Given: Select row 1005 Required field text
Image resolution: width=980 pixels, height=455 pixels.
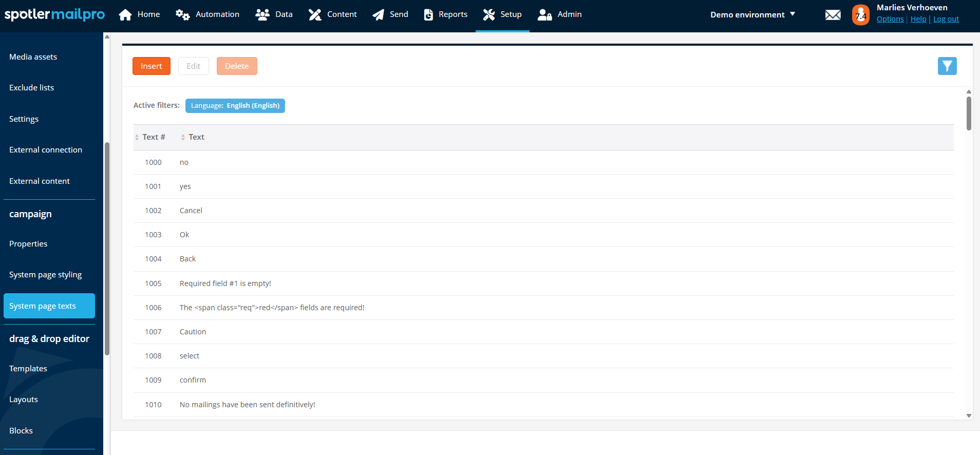Looking at the screenshot, I should pyautogui.click(x=225, y=283).
